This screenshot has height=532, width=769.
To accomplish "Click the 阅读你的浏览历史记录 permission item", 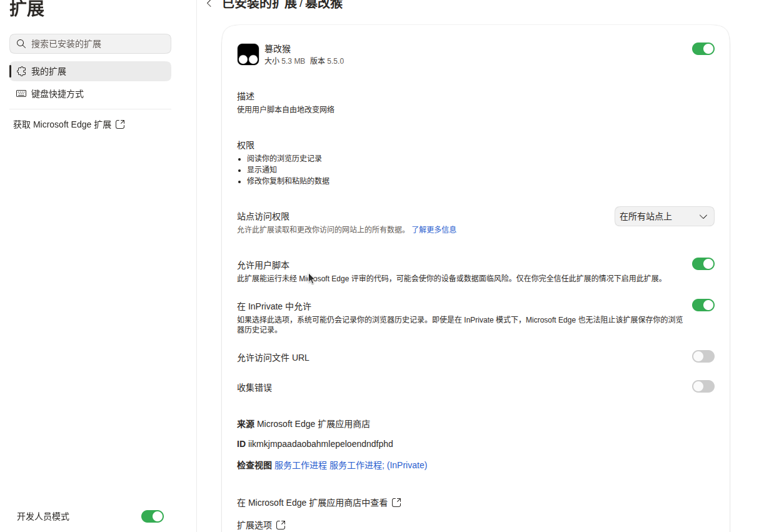I will pyautogui.click(x=284, y=159).
